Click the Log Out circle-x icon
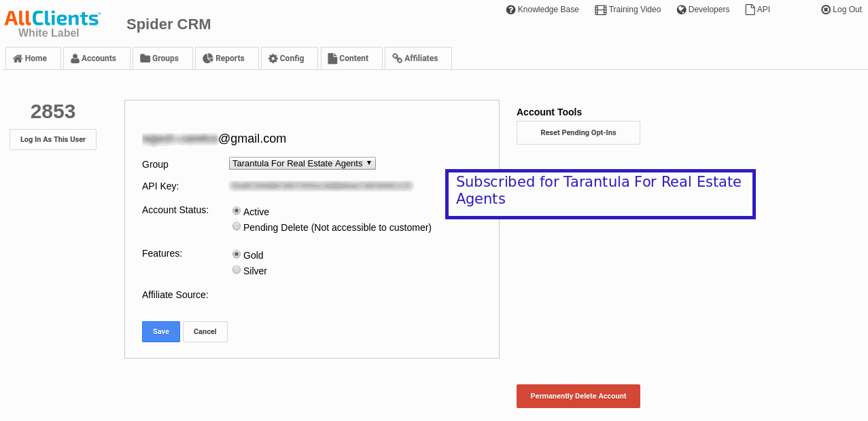868x421 pixels. pos(826,10)
